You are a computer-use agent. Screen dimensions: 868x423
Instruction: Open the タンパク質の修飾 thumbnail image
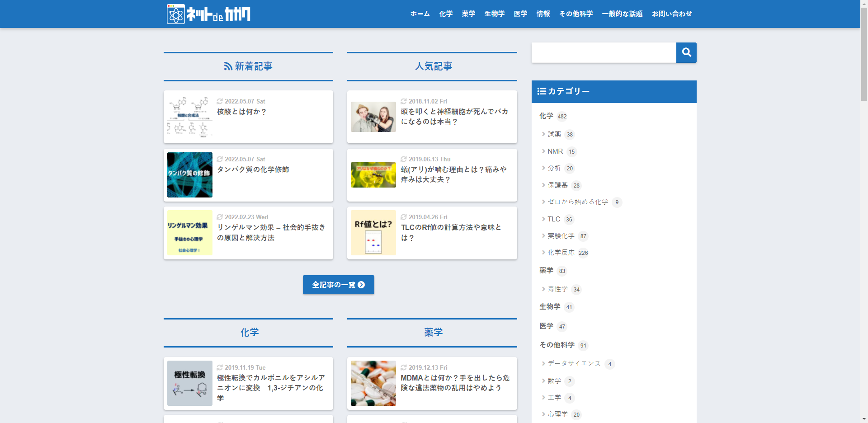pos(189,175)
